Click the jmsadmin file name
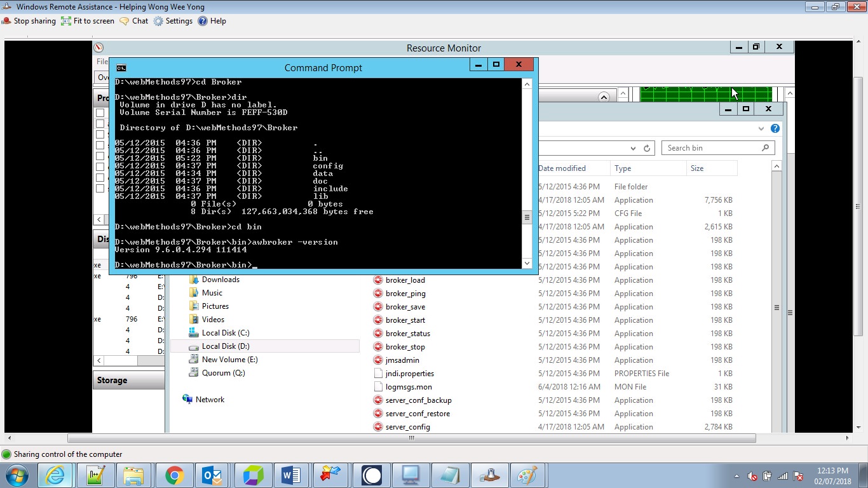This screenshot has width=868, height=488. click(x=402, y=360)
